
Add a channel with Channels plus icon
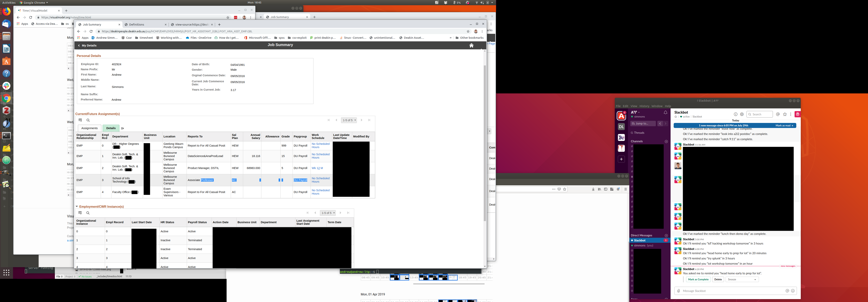(x=666, y=141)
